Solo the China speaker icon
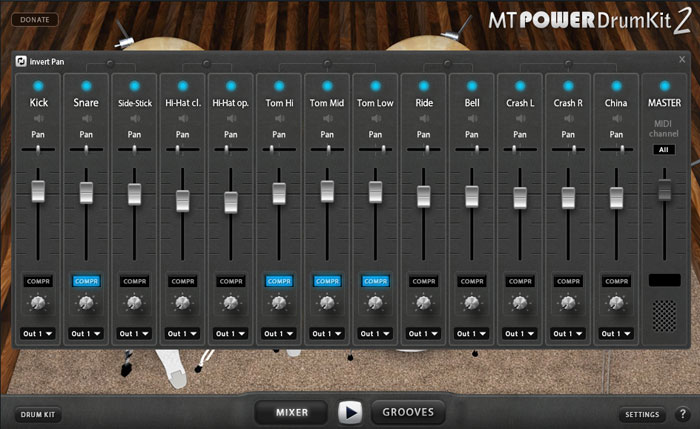Screen dimensions: 700x429 [x=617, y=119]
